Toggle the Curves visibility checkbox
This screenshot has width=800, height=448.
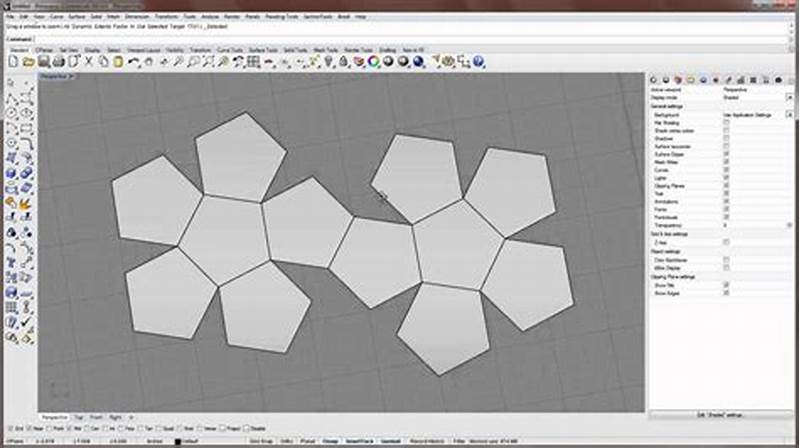[x=726, y=170]
